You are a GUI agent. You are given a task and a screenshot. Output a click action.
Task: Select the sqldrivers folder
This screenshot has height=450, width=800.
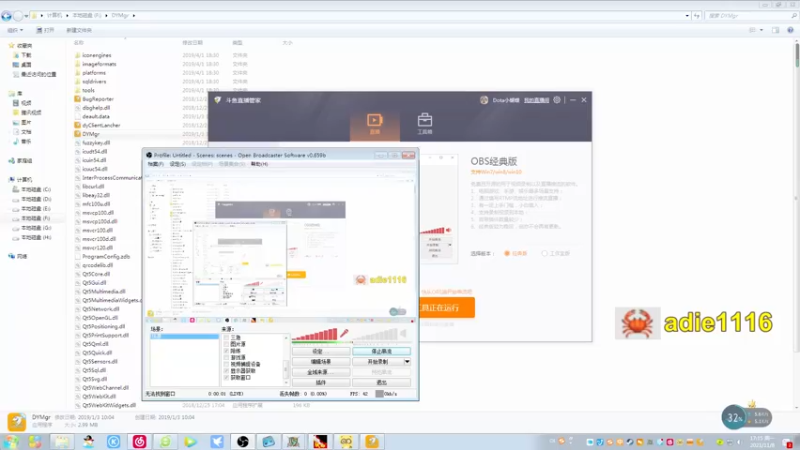click(x=94, y=81)
